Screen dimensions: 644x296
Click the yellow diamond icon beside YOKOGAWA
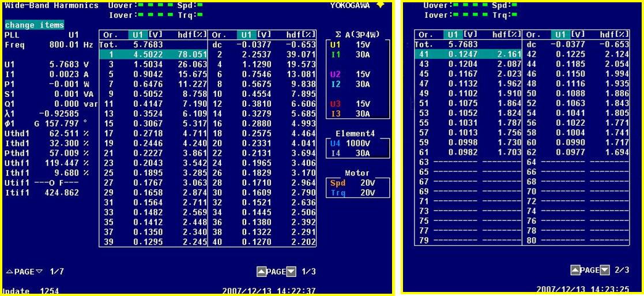381,5
